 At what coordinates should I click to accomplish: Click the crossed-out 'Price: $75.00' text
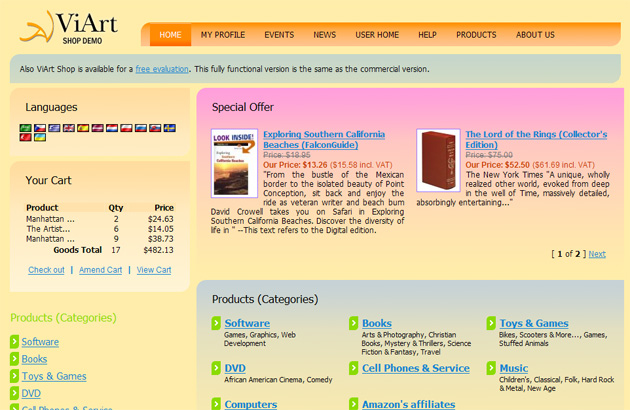[489, 155]
